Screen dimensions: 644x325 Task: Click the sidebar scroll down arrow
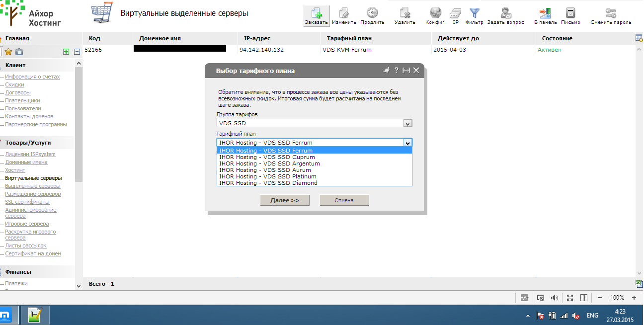point(79,286)
